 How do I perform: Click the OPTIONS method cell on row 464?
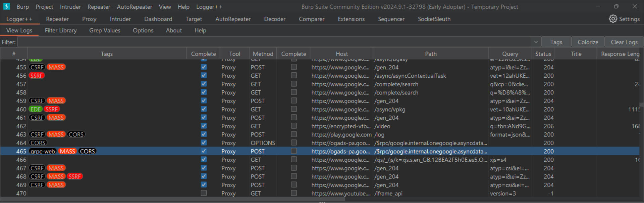[263, 143]
